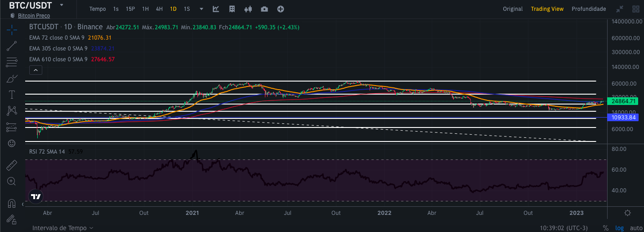Take a chart snapshot with camera icon
The image size is (644, 232).
tap(264, 9)
